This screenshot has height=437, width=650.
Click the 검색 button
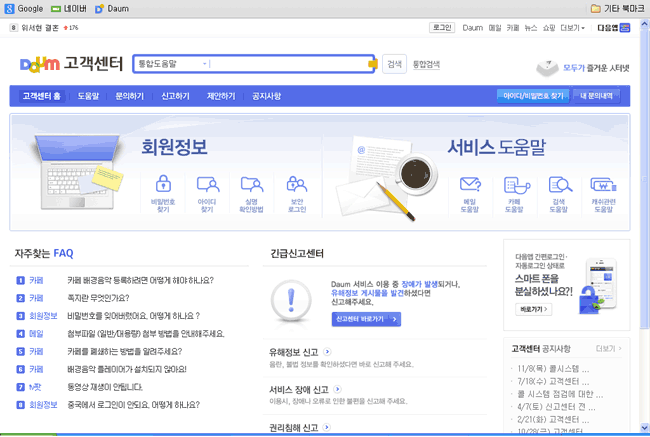(394, 64)
